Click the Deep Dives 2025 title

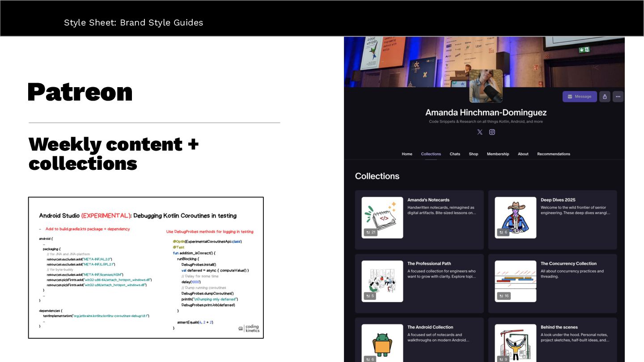click(558, 200)
